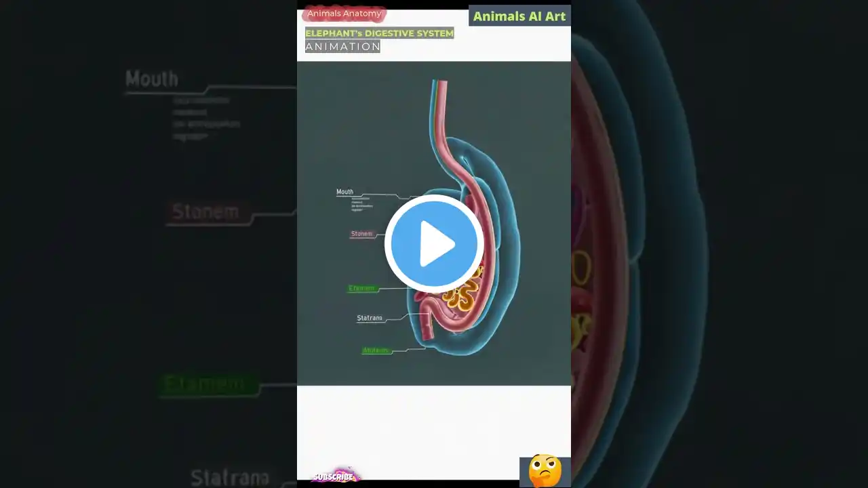
Task: Click the white Mouth diagram label
Action: (344, 192)
